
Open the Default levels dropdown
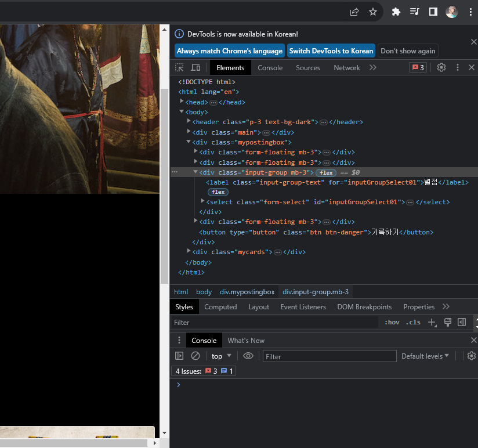pyautogui.click(x=425, y=356)
